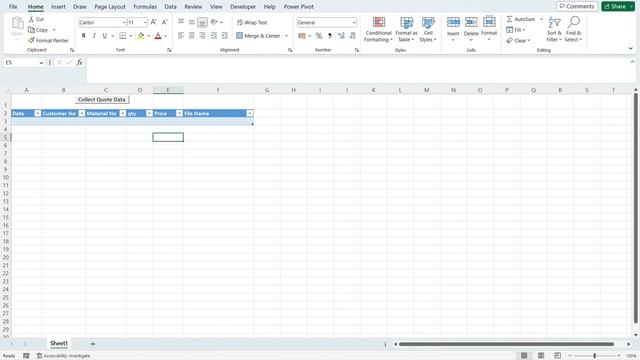Activate the Format Painter brush
The height and width of the screenshot is (360, 640).
tap(31, 40)
